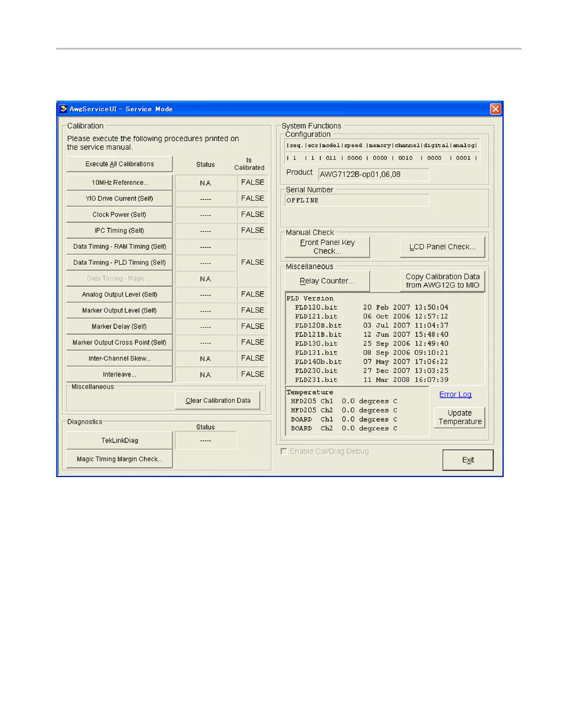This screenshot has height=728, width=563.
Task: Run Marker Delay (Self) calibration
Action: (x=120, y=326)
